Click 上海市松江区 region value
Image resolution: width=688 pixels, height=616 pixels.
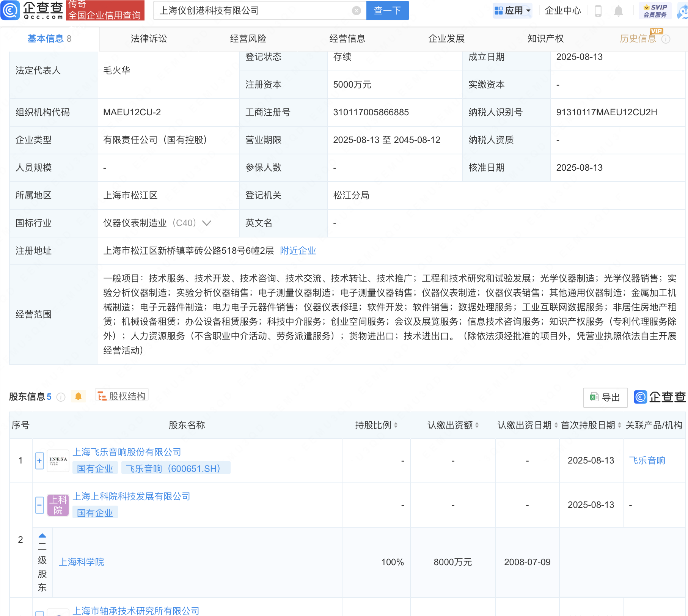tap(130, 195)
